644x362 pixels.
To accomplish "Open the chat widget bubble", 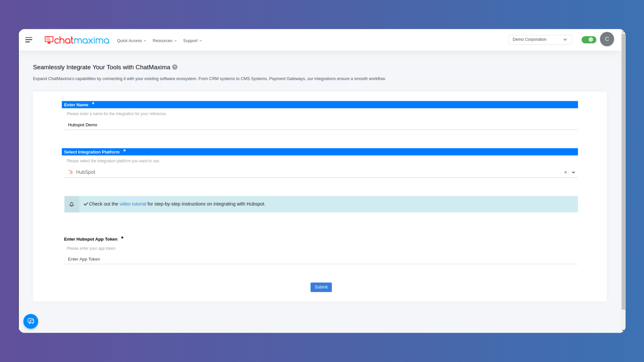I will coord(31,321).
